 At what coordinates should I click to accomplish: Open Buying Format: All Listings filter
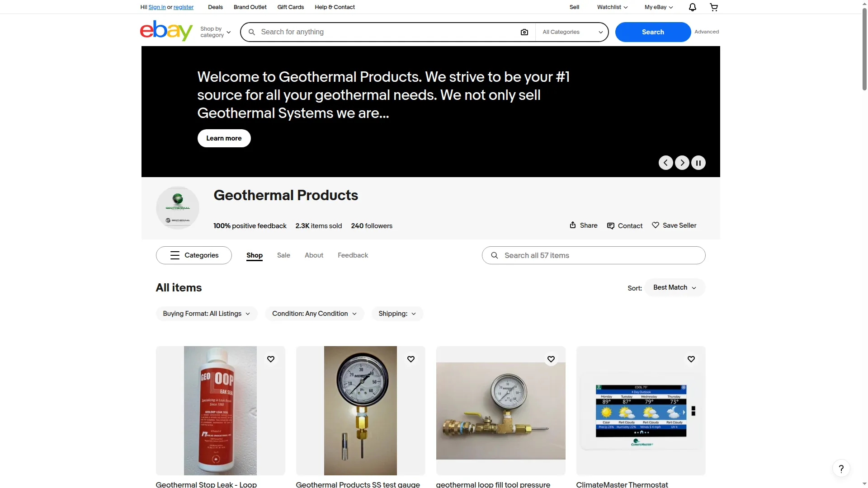207,314
